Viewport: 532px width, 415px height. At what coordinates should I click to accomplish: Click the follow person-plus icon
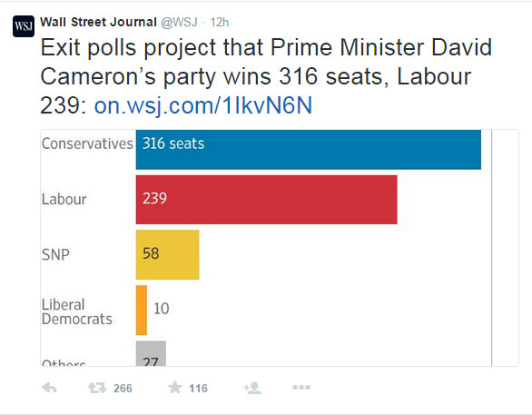coord(252,388)
